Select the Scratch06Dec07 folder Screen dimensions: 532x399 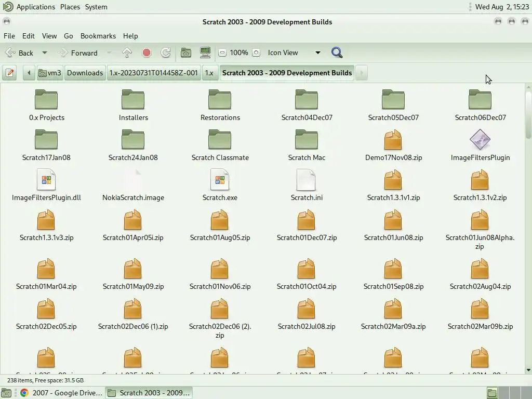(x=480, y=105)
